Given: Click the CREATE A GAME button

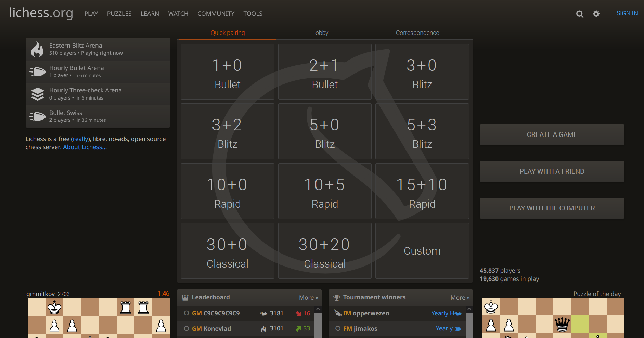Looking at the screenshot, I should 552,134.
